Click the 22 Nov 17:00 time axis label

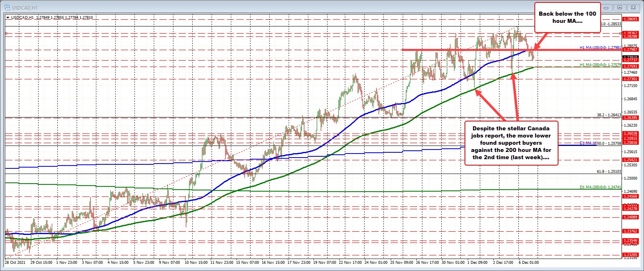pos(350,262)
